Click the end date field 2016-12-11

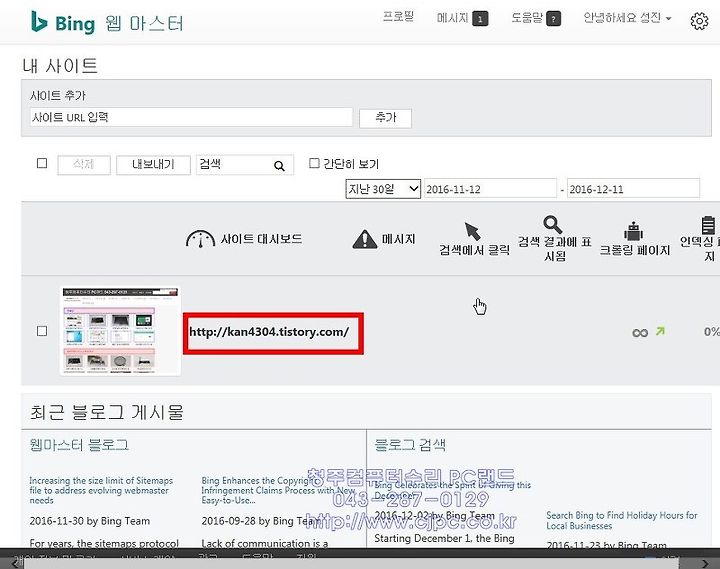pyautogui.click(x=633, y=189)
